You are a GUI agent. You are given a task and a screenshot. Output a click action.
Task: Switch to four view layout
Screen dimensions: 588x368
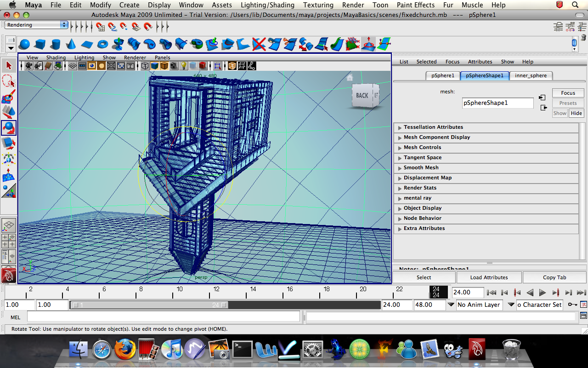[9, 241]
